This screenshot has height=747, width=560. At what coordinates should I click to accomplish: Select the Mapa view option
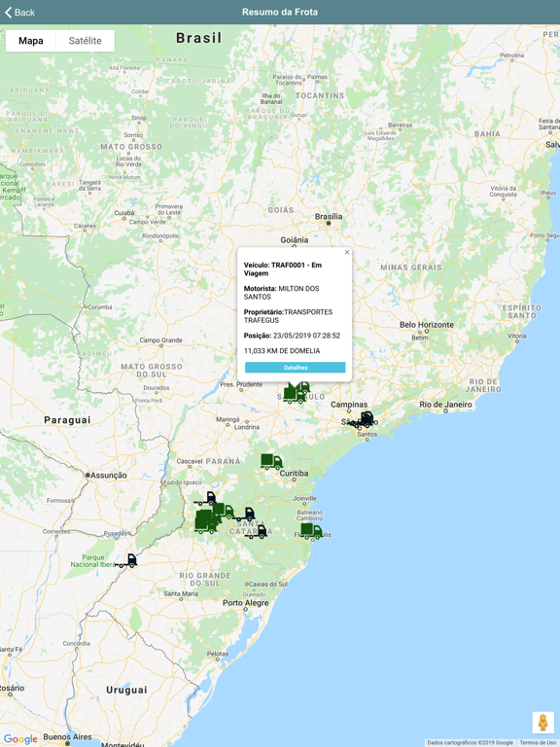click(x=31, y=41)
